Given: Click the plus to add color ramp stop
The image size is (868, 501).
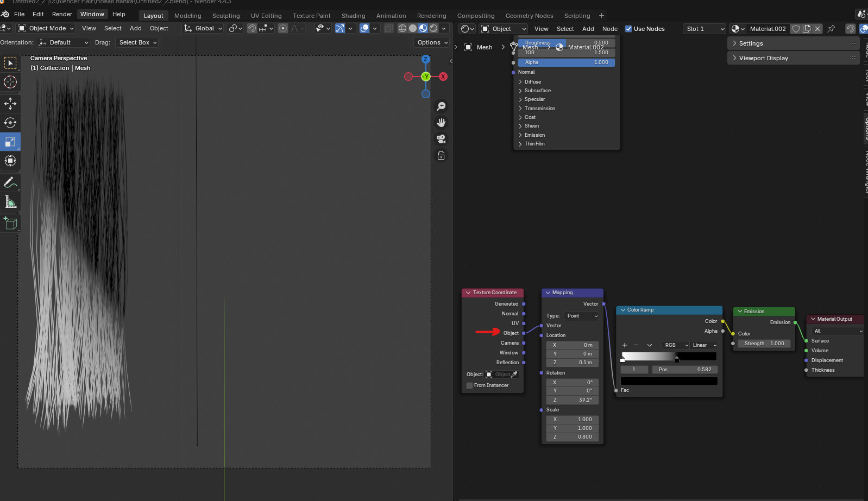Looking at the screenshot, I should [x=625, y=345].
